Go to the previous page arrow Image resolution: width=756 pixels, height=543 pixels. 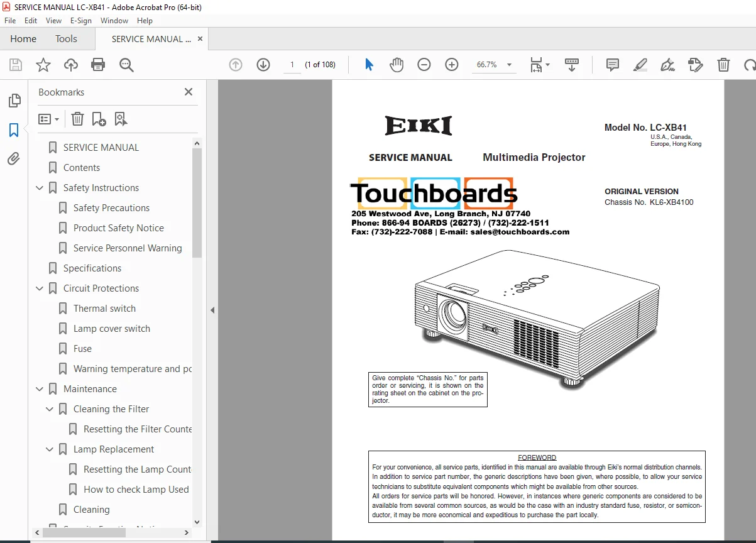coord(236,65)
